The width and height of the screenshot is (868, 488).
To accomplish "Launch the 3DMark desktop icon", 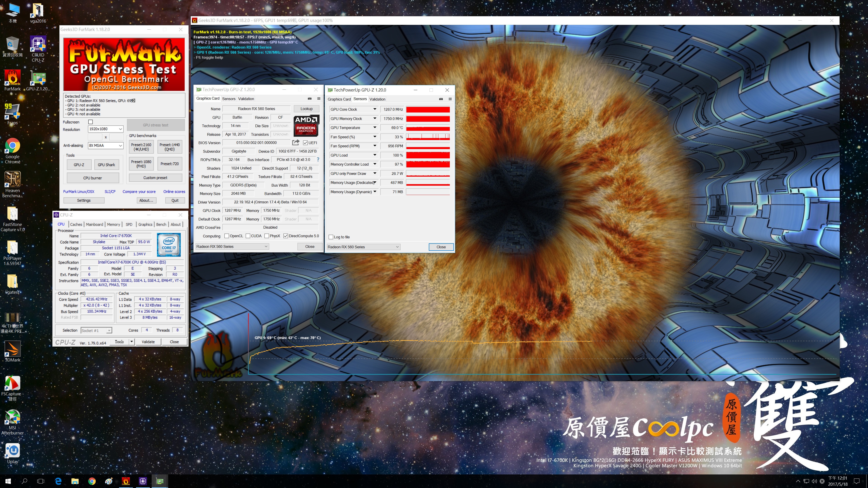I will tap(12, 351).
